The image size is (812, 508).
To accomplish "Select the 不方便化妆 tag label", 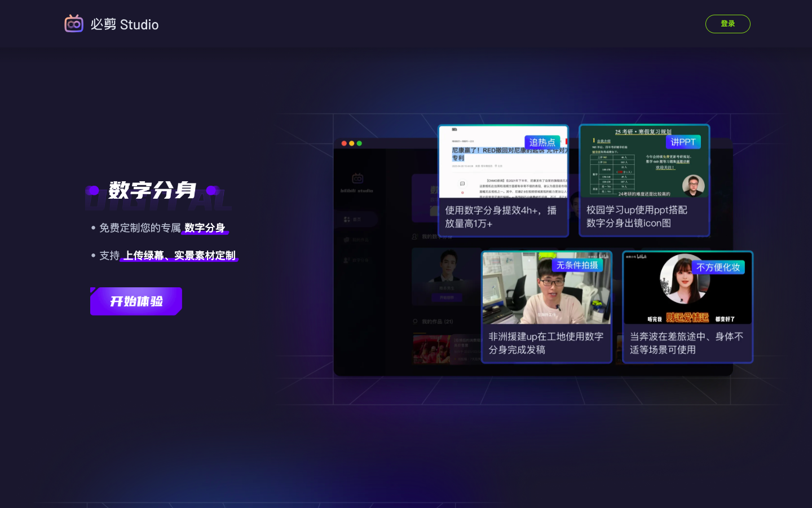I will pos(718,268).
